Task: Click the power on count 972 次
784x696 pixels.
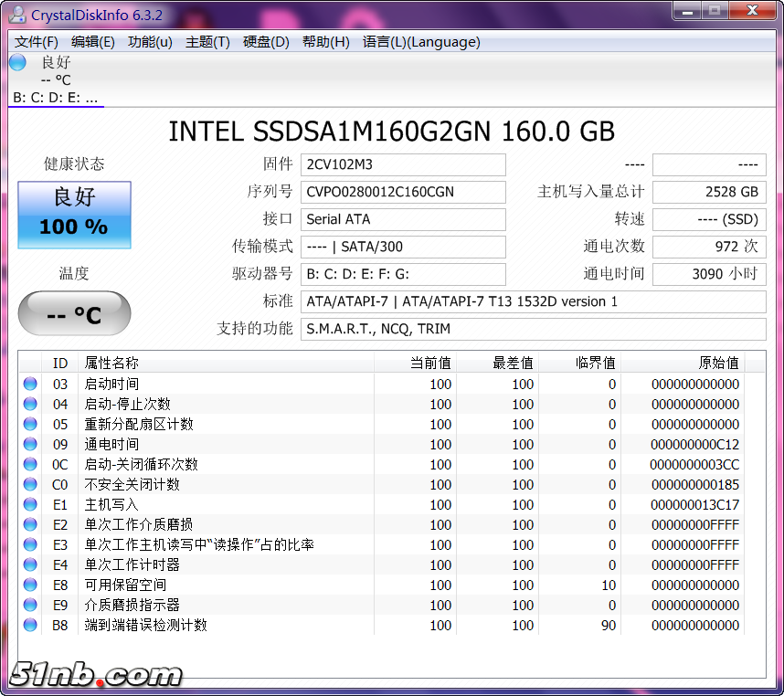Action: point(709,248)
